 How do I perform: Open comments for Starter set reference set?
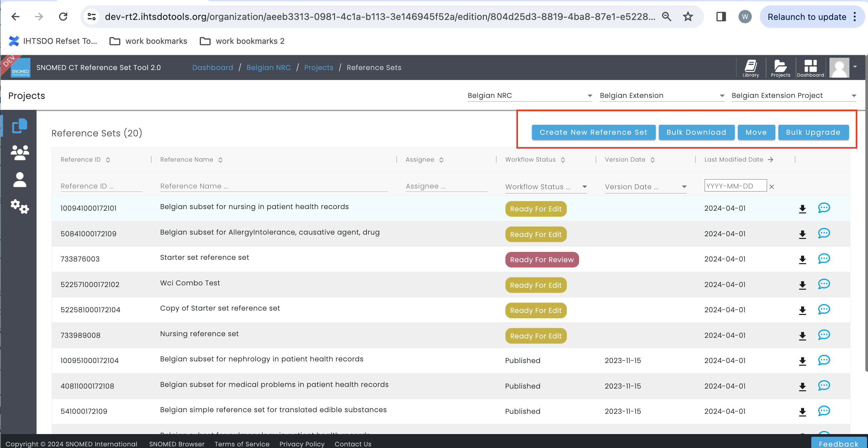[824, 259]
